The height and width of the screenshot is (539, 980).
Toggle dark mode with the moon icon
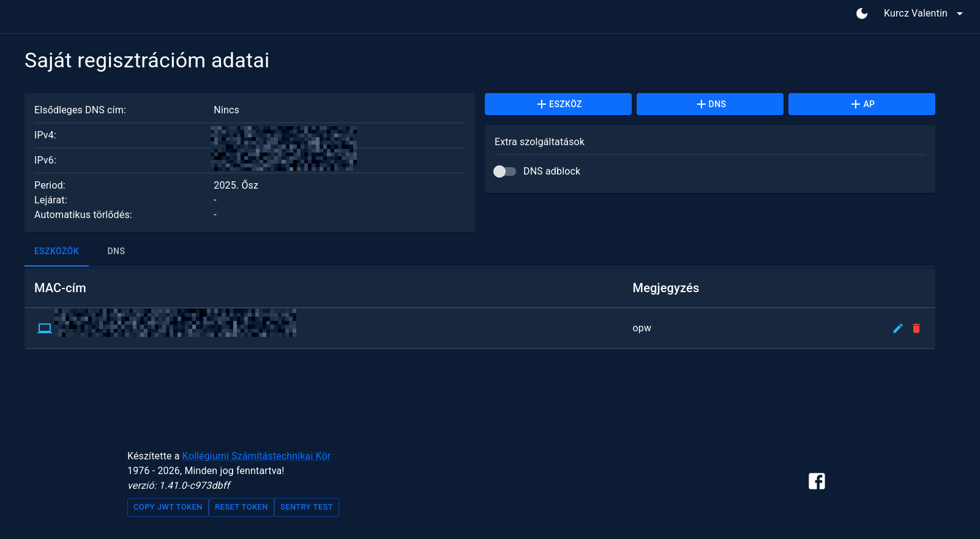862,13
